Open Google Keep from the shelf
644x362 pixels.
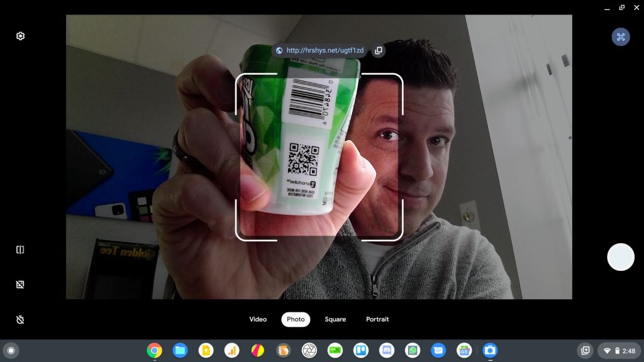[206, 351]
